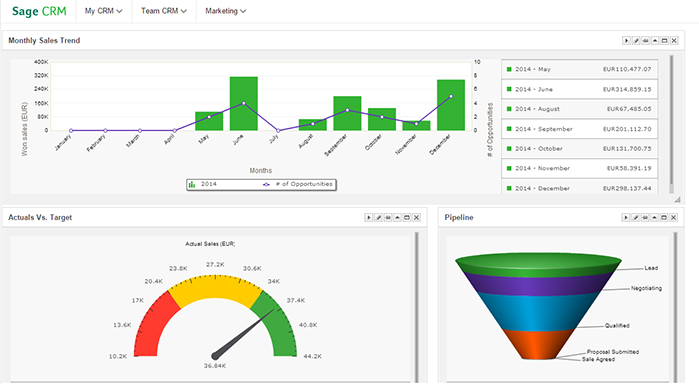This screenshot has width=699, height=384.
Task: Toggle the 2014 series in chart legend
Action: [203, 184]
